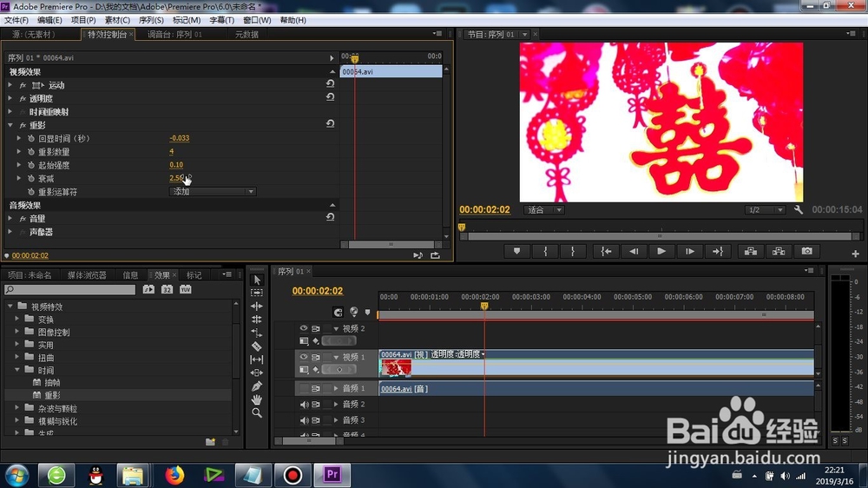The width and height of the screenshot is (868, 488).
Task: Reset the Opacity effect parameters
Action: pyautogui.click(x=331, y=97)
